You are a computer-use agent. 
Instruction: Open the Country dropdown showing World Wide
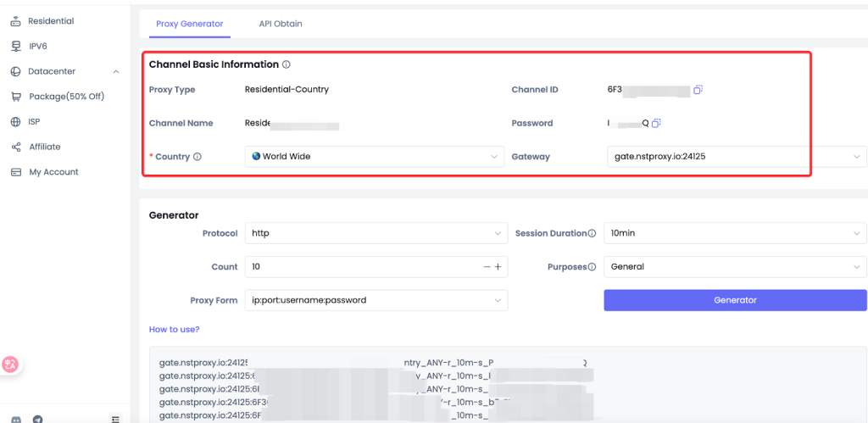pyautogui.click(x=376, y=157)
